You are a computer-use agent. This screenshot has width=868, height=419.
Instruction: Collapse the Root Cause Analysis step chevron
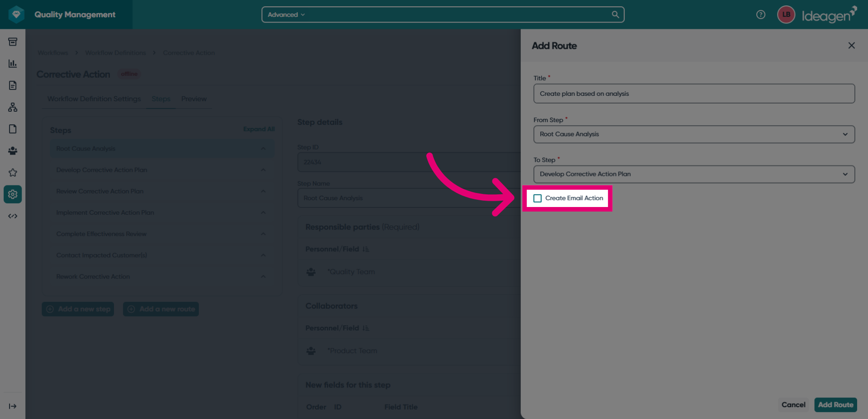coord(263,149)
